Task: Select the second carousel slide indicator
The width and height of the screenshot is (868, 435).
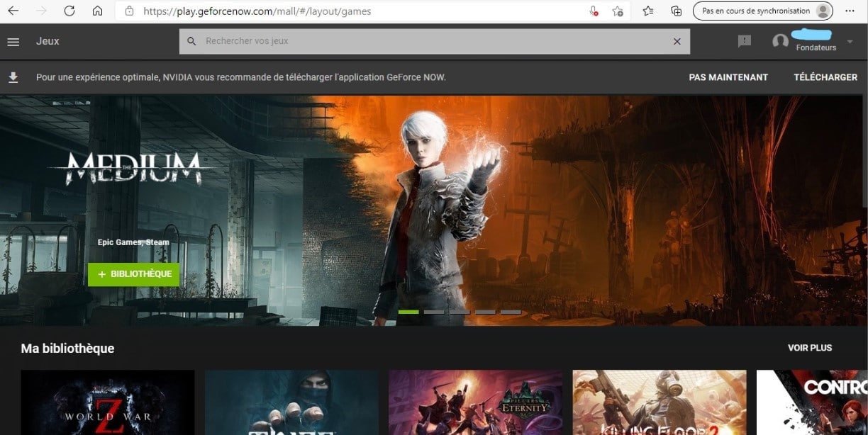Action: coord(434,312)
